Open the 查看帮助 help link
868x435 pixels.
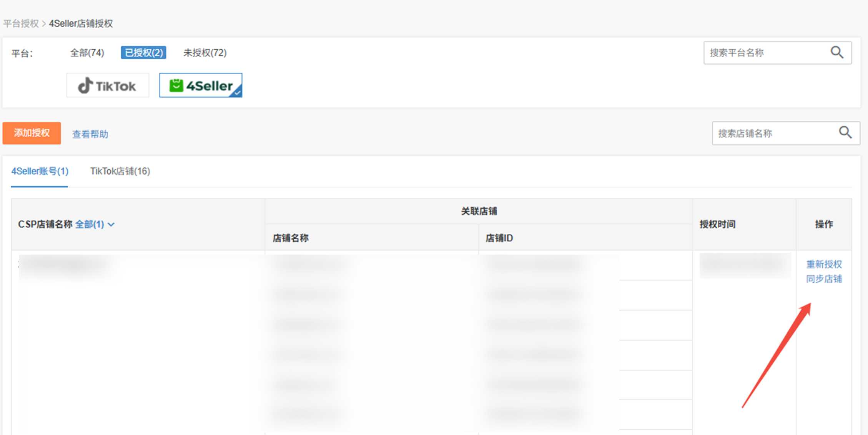pyautogui.click(x=90, y=134)
